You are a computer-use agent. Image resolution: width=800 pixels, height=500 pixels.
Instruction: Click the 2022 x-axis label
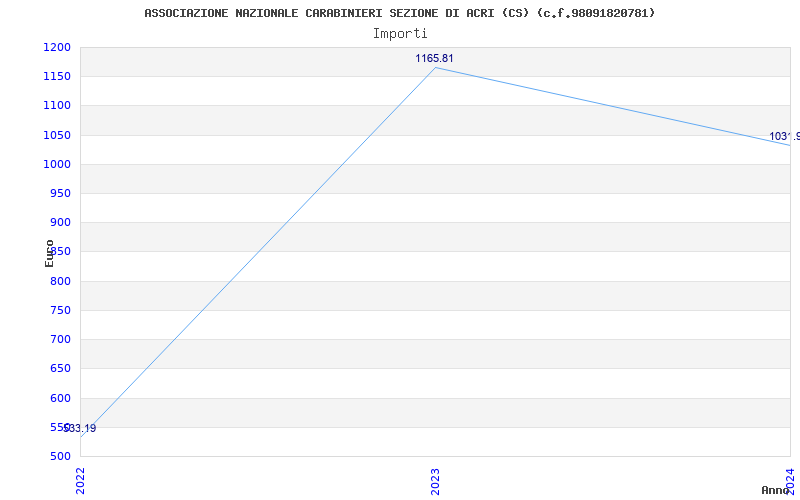coord(81,481)
